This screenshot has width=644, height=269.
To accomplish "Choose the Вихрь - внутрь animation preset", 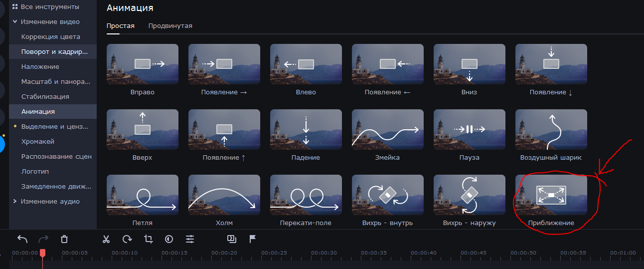I will click(388, 195).
